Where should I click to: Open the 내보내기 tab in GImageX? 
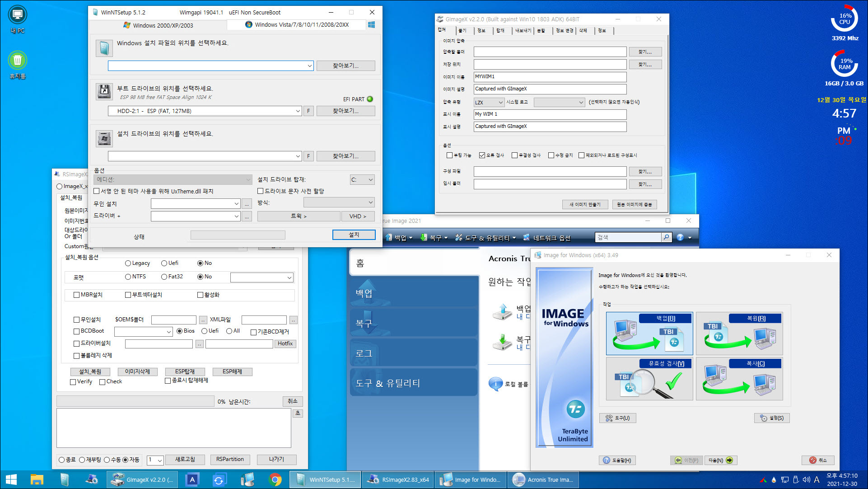523,30
